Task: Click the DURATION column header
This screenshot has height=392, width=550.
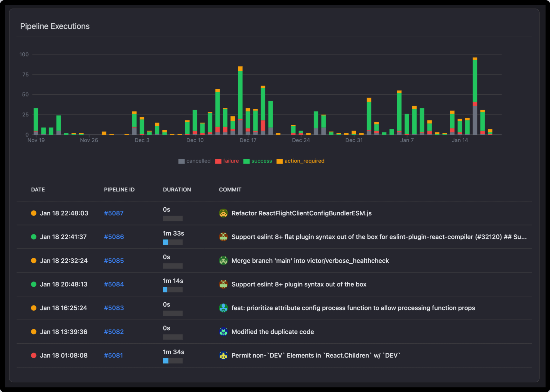Action: pyautogui.click(x=177, y=189)
